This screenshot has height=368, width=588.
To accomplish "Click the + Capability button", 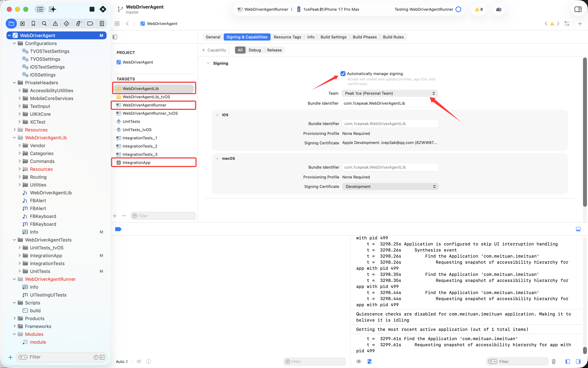I will 214,50.
